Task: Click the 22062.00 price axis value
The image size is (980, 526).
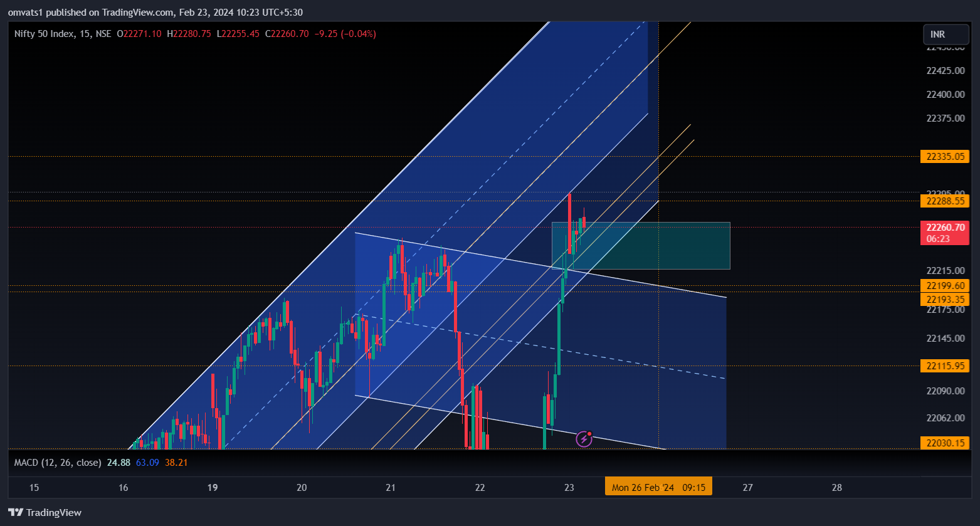Action: (x=945, y=418)
